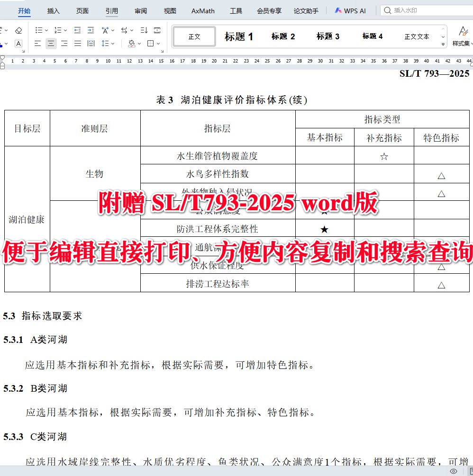The width and height of the screenshot is (473, 476).
Task: Apply the character border A icon
Action: tap(18, 44)
